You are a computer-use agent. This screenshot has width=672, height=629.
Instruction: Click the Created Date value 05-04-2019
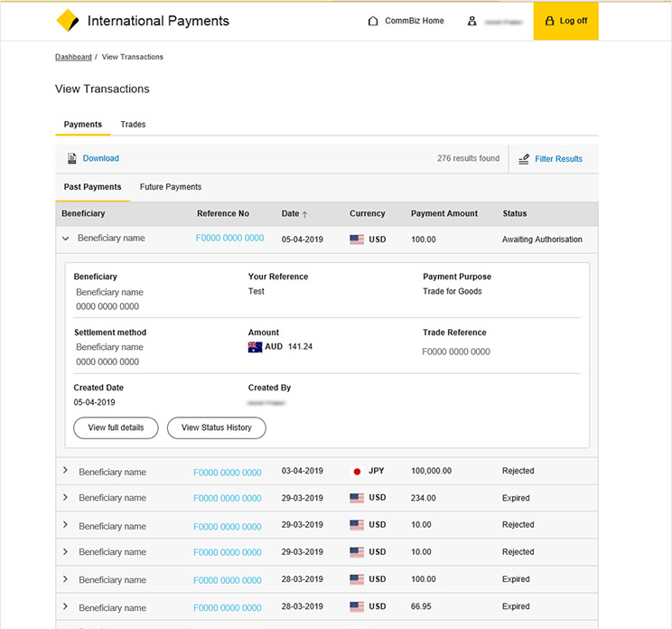click(x=94, y=402)
